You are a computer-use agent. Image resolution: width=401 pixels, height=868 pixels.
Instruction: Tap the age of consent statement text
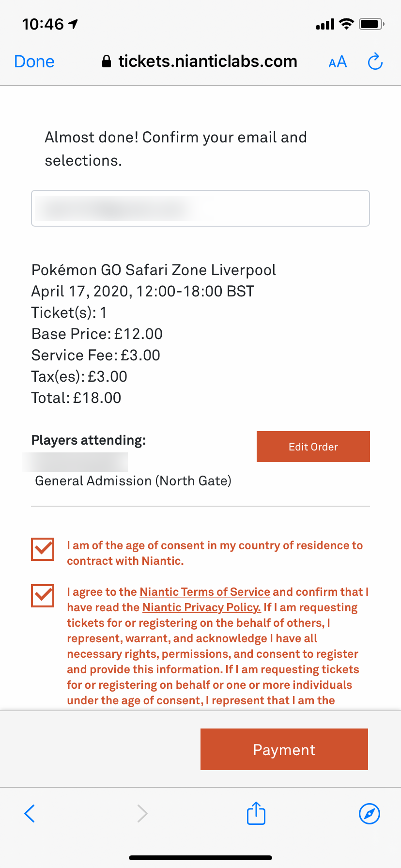tap(215, 553)
